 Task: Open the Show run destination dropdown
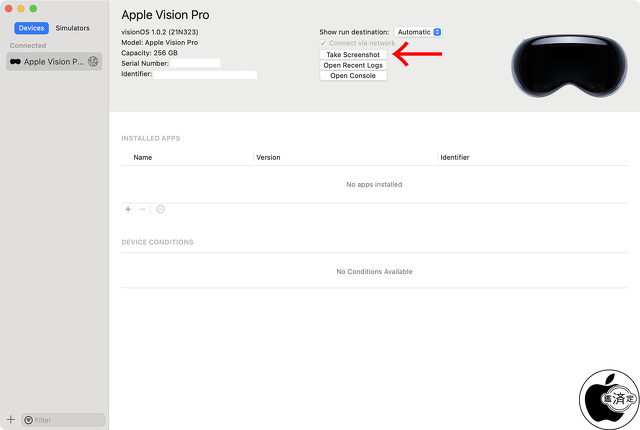tap(418, 32)
